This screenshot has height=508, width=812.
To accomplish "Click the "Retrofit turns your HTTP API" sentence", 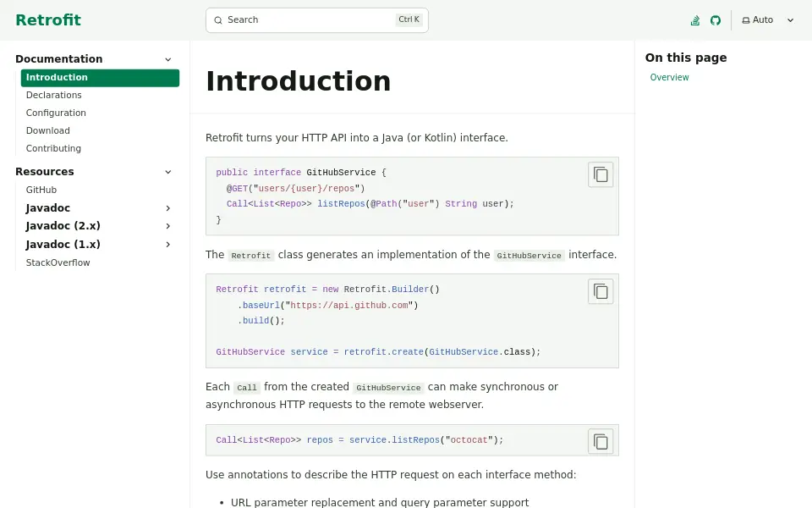I will pos(357,138).
